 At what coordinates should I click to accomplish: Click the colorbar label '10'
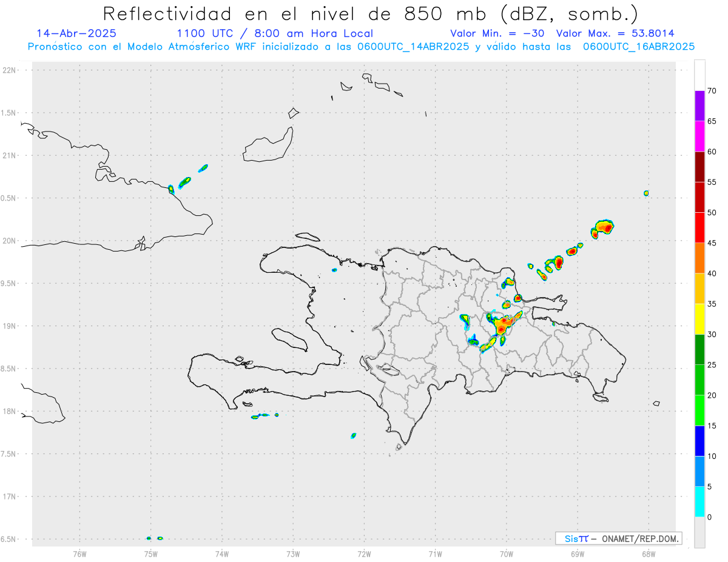click(x=712, y=457)
